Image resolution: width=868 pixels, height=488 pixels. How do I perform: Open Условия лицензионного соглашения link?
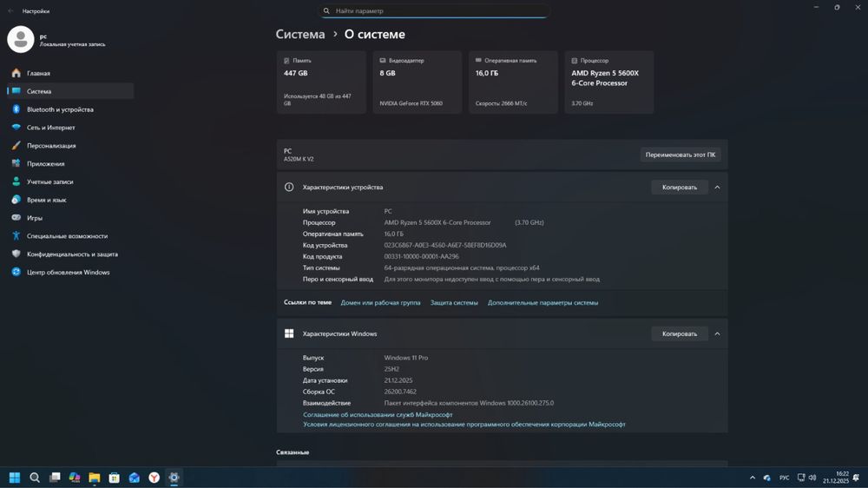tap(464, 425)
